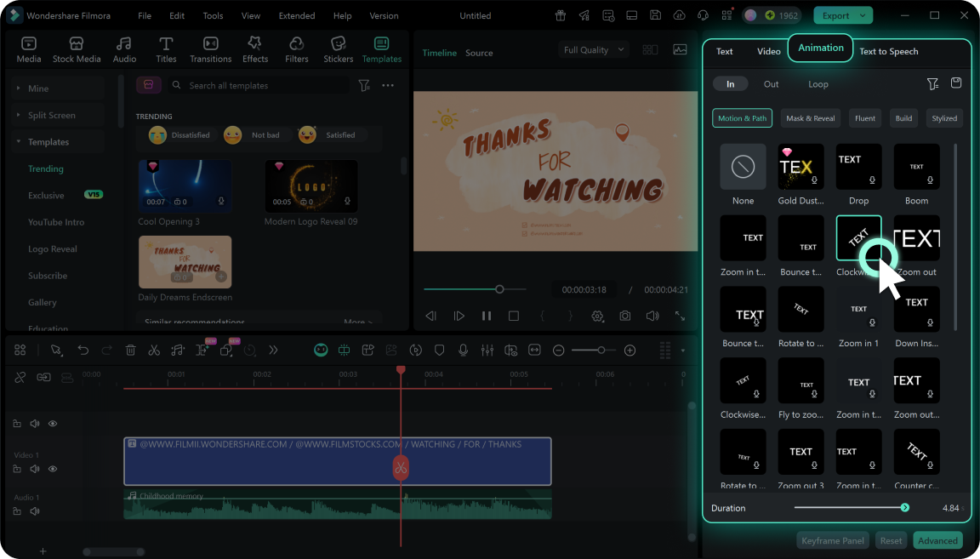Click the Undo icon in timeline toolbar
The height and width of the screenshot is (559, 980).
pos(83,351)
